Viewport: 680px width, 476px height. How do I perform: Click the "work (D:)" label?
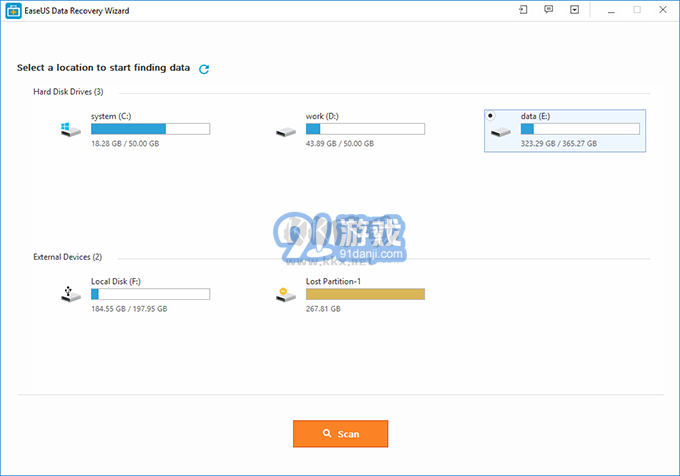click(322, 116)
